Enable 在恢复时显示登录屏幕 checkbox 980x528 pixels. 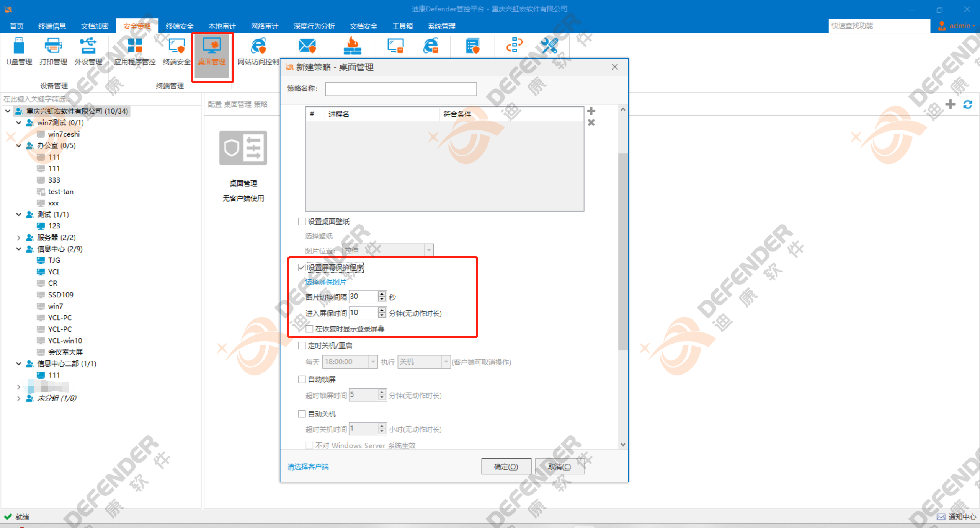point(309,329)
